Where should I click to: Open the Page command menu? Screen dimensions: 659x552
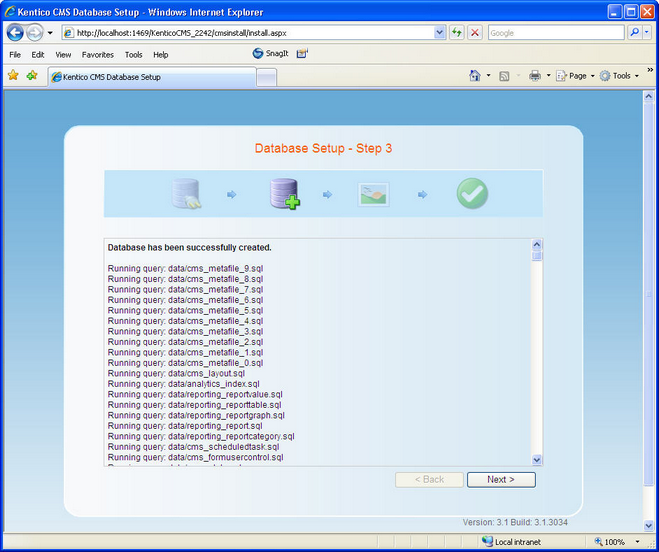[x=575, y=76]
